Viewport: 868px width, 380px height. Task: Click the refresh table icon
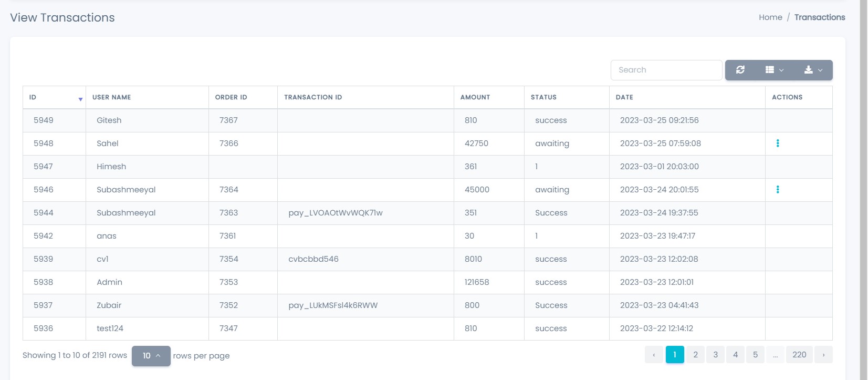[740, 70]
